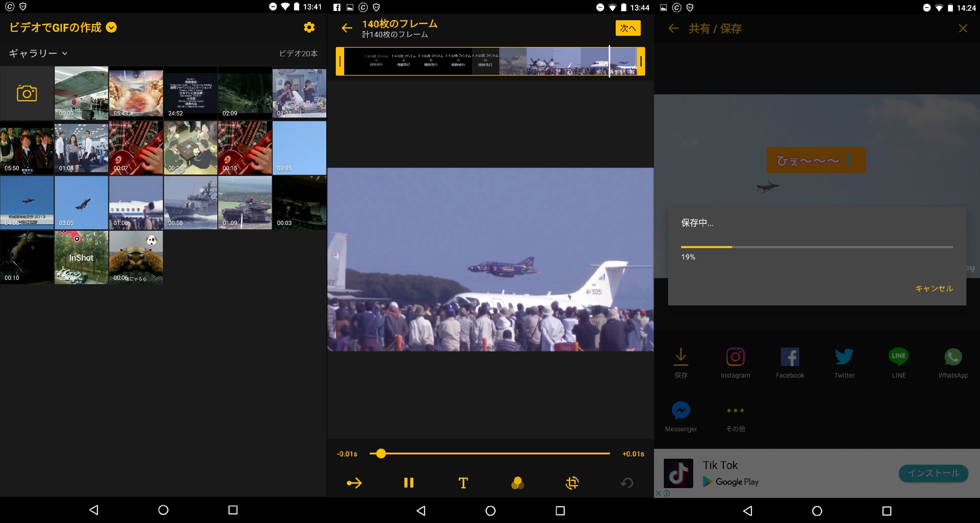Select the 24:52 credits video thumbnail
This screenshot has height=523, width=980.
190,93
